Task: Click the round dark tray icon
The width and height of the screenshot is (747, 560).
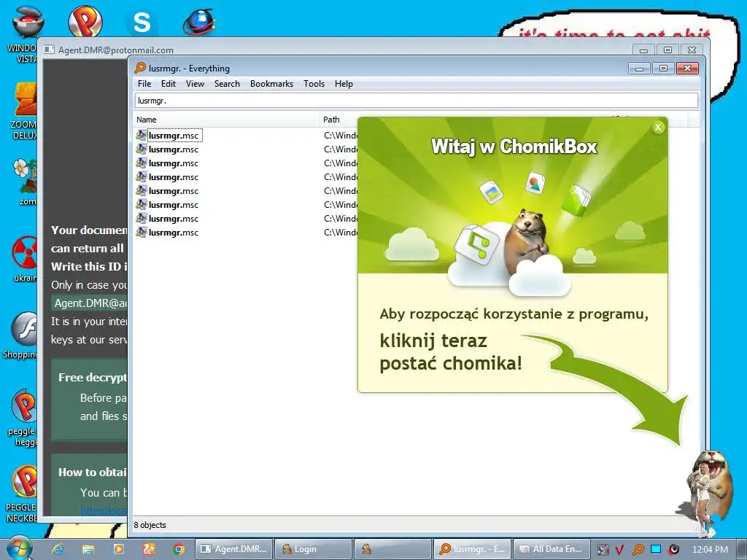Action: [x=673, y=550]
